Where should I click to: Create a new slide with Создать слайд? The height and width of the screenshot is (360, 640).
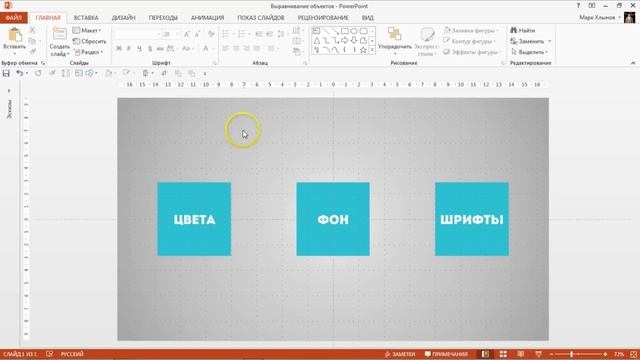point(59,42)
